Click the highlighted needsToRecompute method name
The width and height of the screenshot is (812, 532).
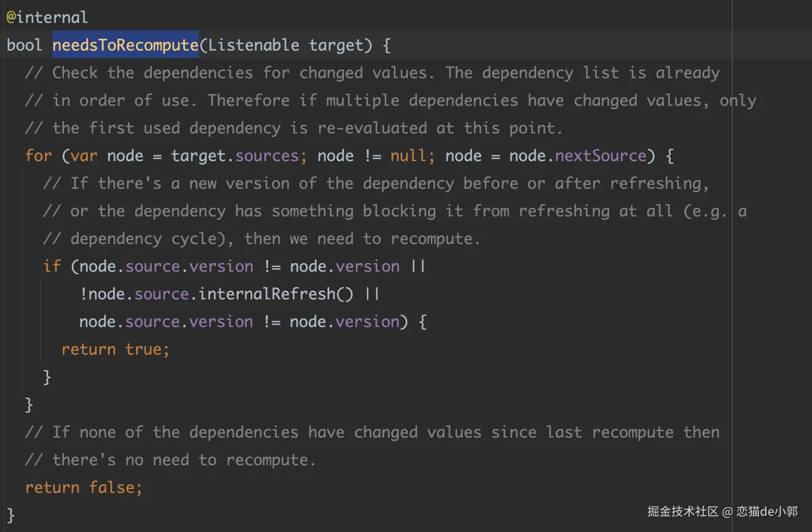(x=125, y=45)
